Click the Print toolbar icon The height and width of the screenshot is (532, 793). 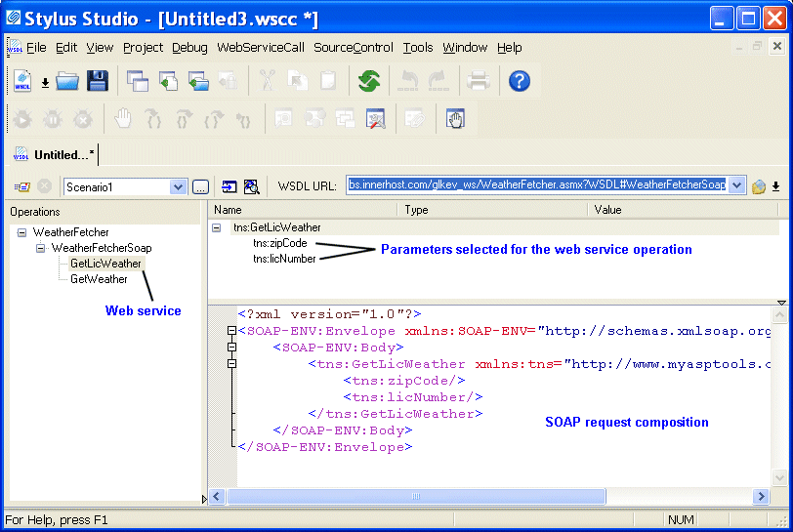(x=478, y=81)
